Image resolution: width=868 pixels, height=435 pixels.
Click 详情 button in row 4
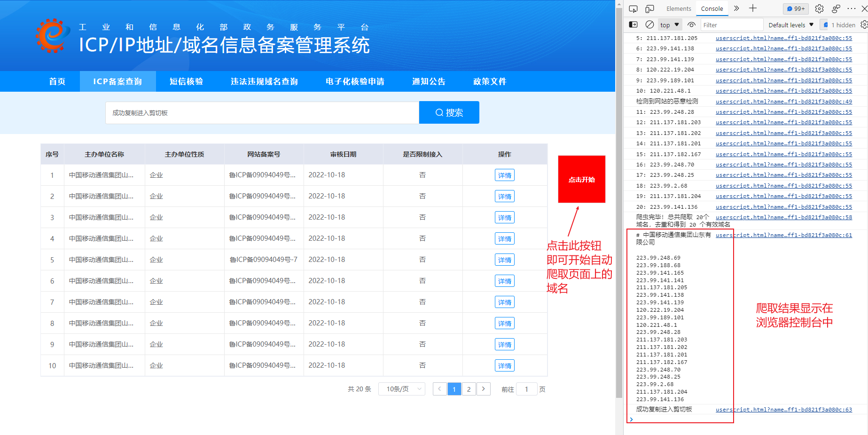(505, 238)
